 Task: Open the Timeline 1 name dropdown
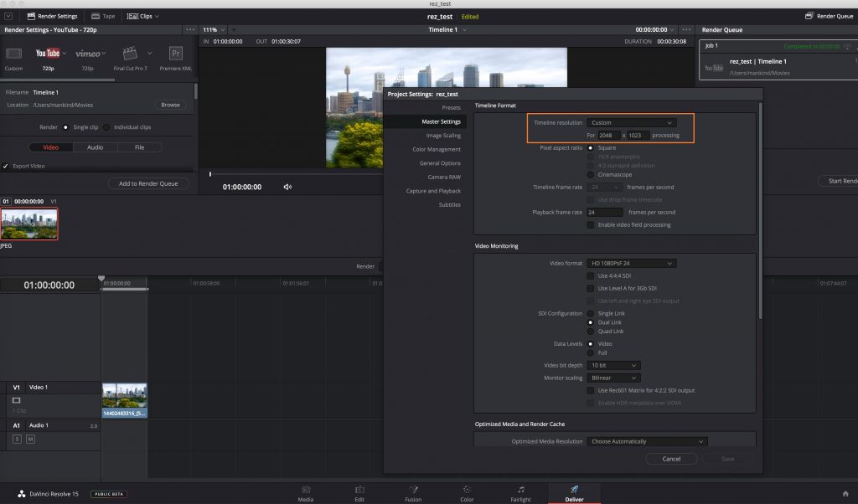click(x=447, y=30)
